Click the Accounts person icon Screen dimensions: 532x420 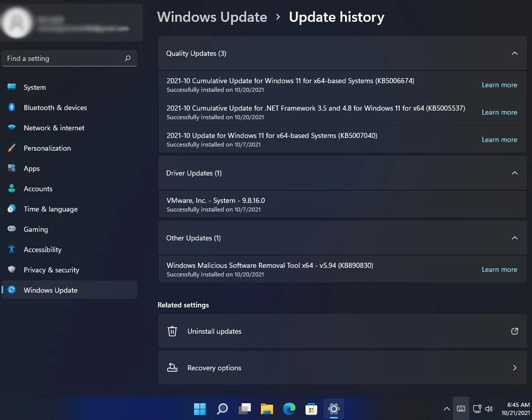point(12,188)
